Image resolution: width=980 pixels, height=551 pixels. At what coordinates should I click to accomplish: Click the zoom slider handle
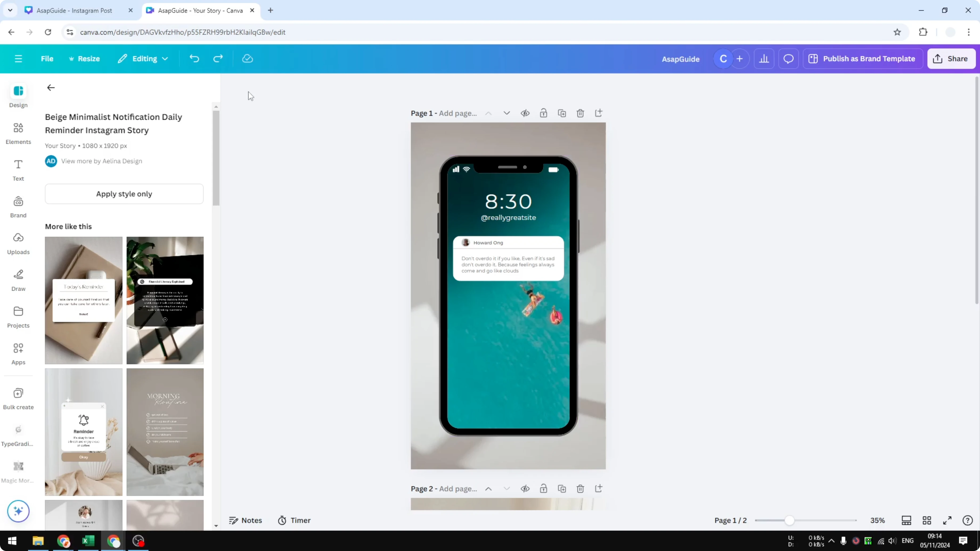pyautogui.click(x=790, y=520)
